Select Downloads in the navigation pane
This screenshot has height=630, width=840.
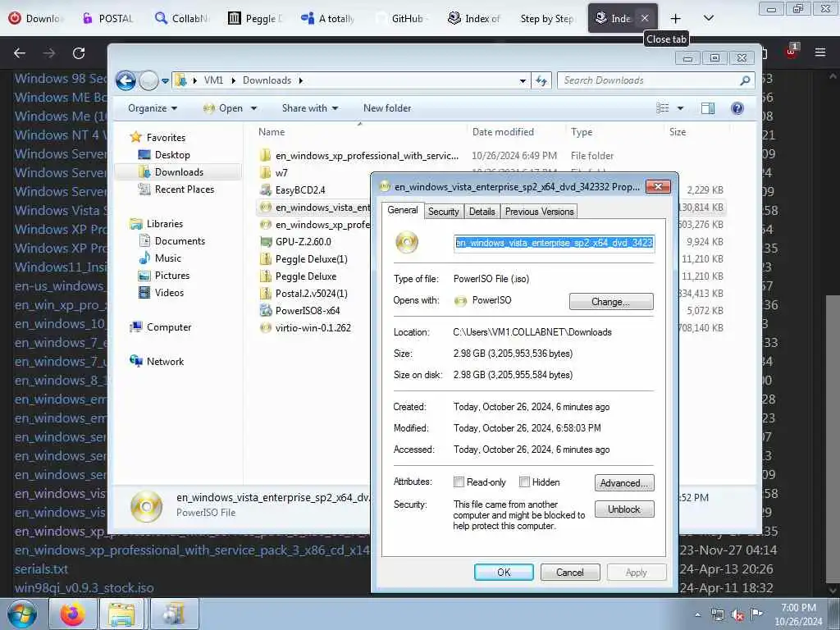click(179, 172)
